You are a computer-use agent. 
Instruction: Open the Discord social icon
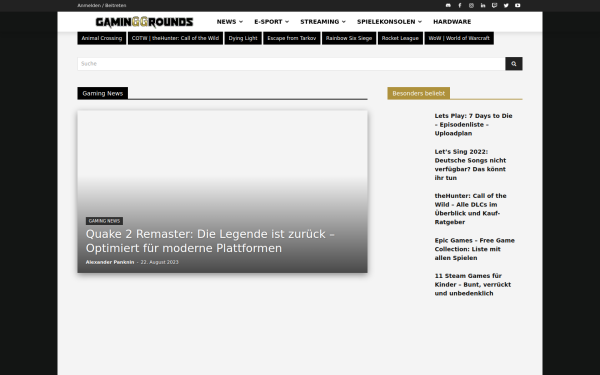pyautogui.click(x=448, y=5)
